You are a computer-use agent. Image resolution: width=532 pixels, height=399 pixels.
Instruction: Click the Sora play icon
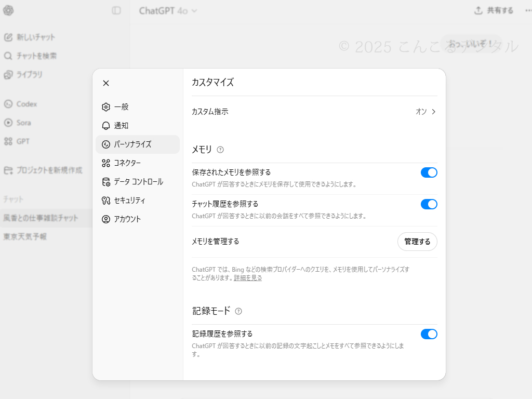click(x=8, y=123)
